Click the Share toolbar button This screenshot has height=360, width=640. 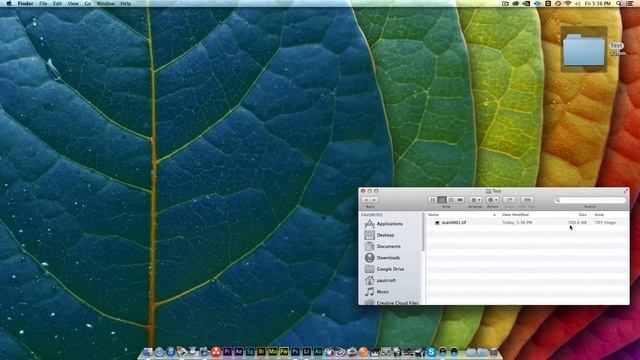click(x=509, y=200)
